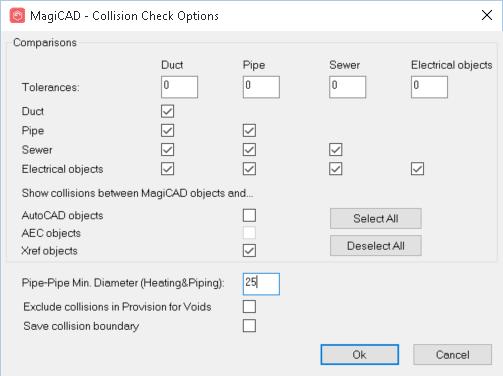Screen dimensions: 503x376
Task: Enable the AutoCAD objects checkbox
Action: coord(249,215)
